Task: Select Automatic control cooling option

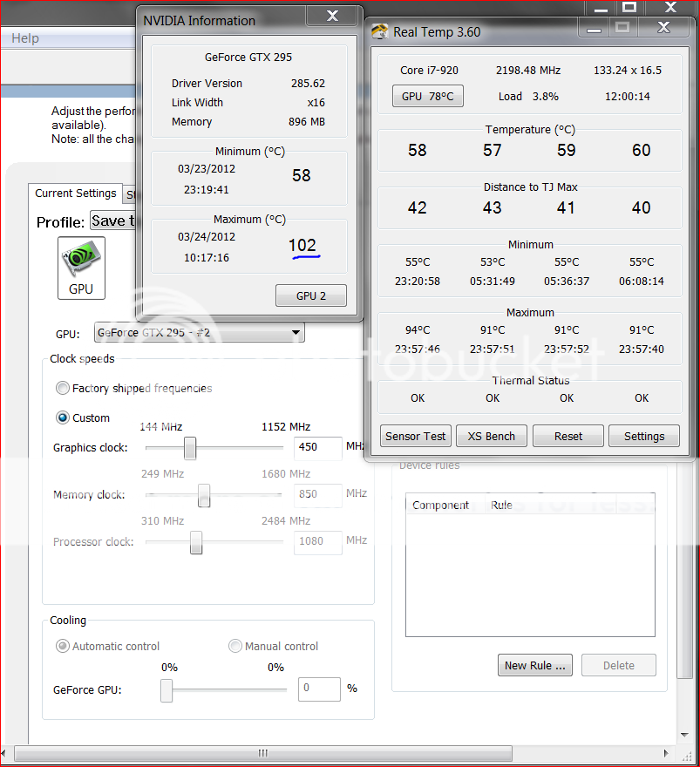Action: [63, 647]
